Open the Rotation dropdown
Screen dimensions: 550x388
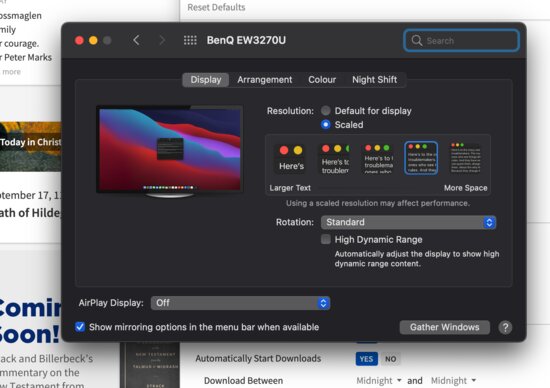click(408, 222)
